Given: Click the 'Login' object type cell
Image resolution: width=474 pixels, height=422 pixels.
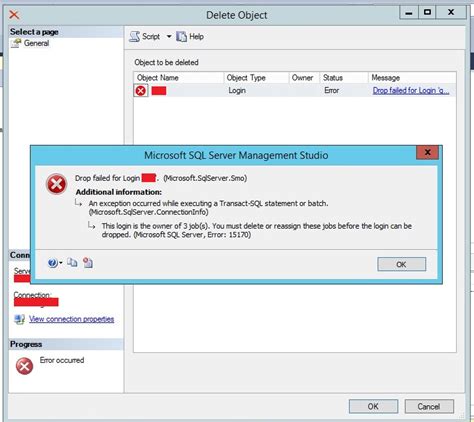Looking at the screenshot, I should 237,90.
